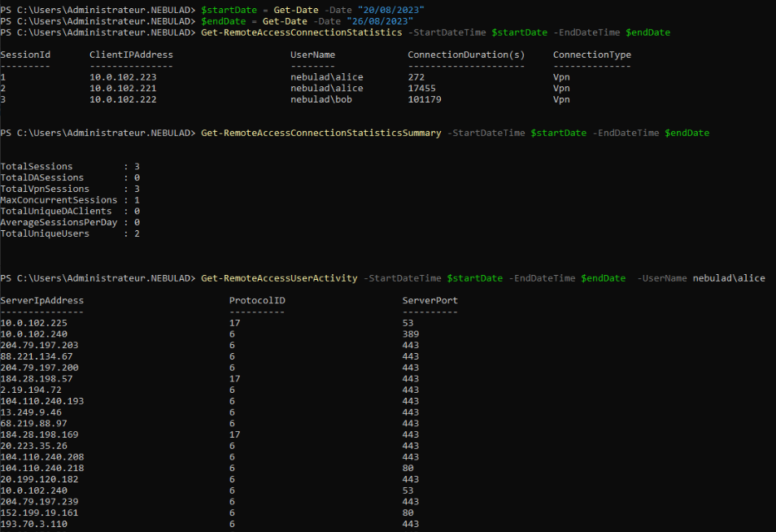Click the SessionId column header
This screenshot has height=532, width=776.
click(25, 55)
